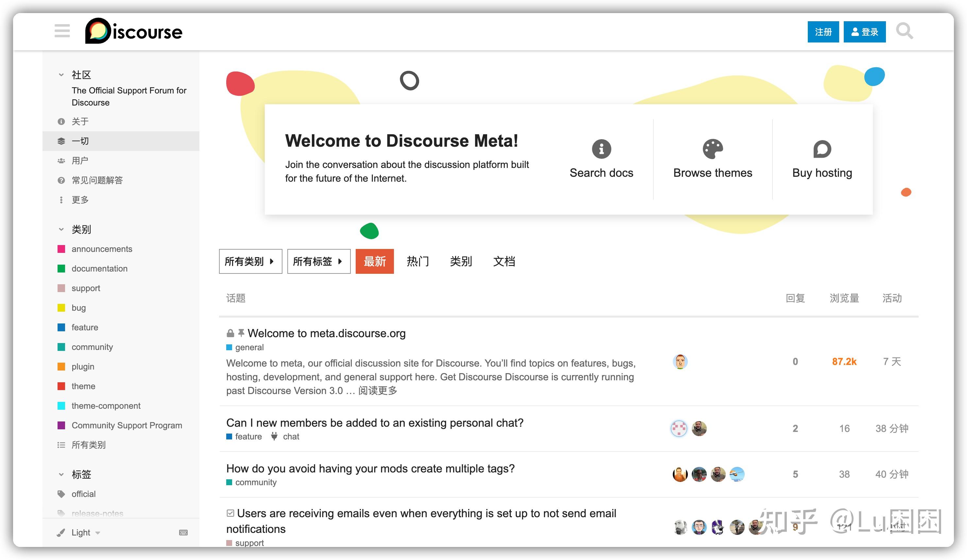This screenshot has width=967, height=560.
Task: Click the pink announcements color swatch
Action: point(62,249)
